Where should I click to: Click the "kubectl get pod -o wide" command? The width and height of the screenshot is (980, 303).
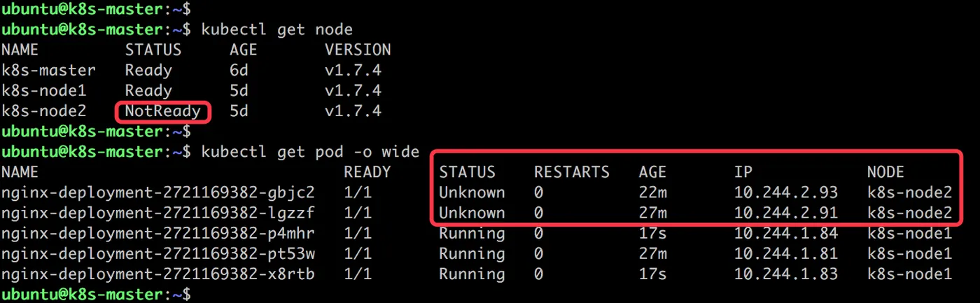(309, 152)
